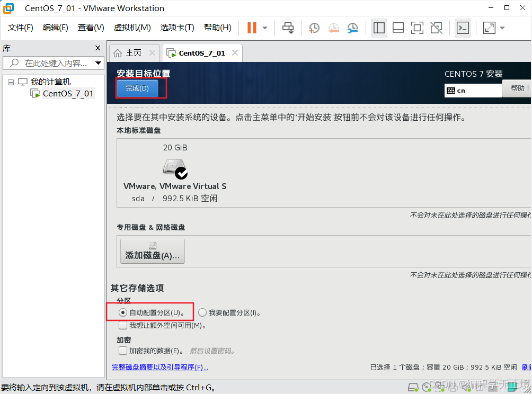Pause the virtual machine
532x394 pixels.
pos(252,28)
